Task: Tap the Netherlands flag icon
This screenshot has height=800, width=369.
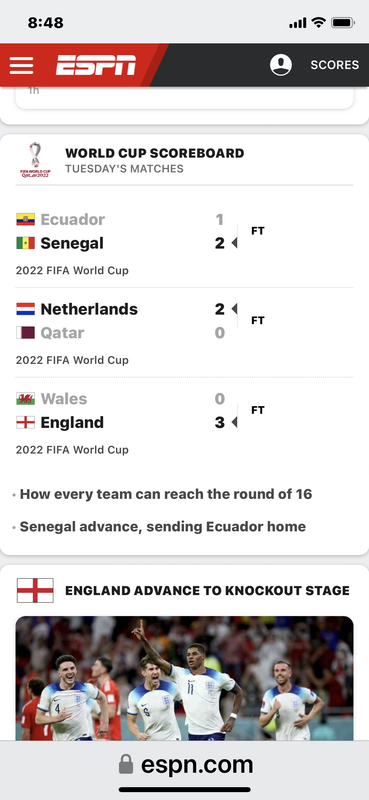Action: [x=26, y=309]
